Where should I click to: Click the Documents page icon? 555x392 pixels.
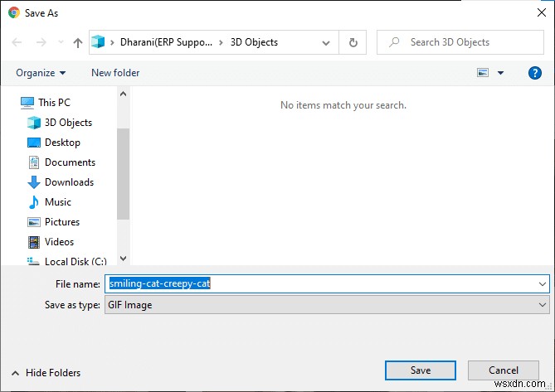point(34,162)
